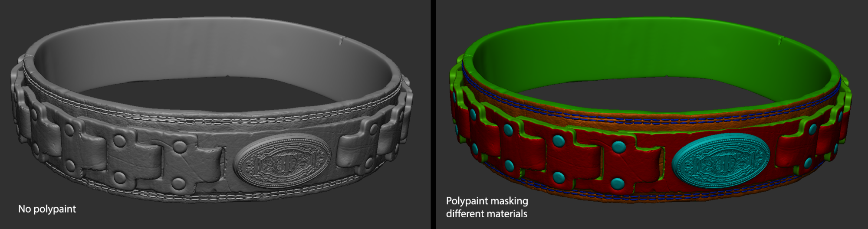Click the cyan oval belt buckle
The image size is (868, 229).
tap(721, 161)
